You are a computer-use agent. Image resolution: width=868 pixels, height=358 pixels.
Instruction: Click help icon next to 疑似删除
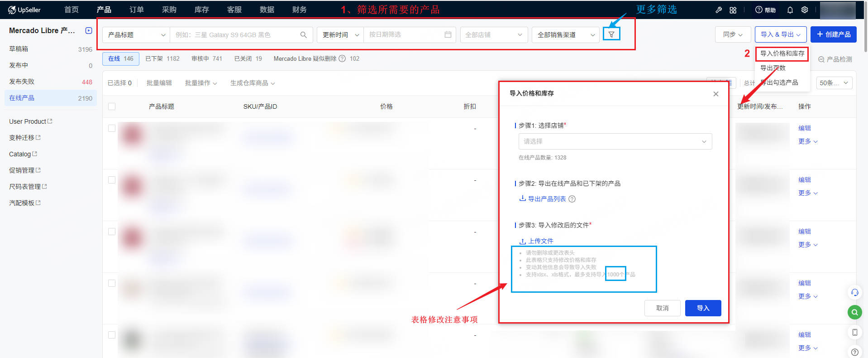click(342, 58)
